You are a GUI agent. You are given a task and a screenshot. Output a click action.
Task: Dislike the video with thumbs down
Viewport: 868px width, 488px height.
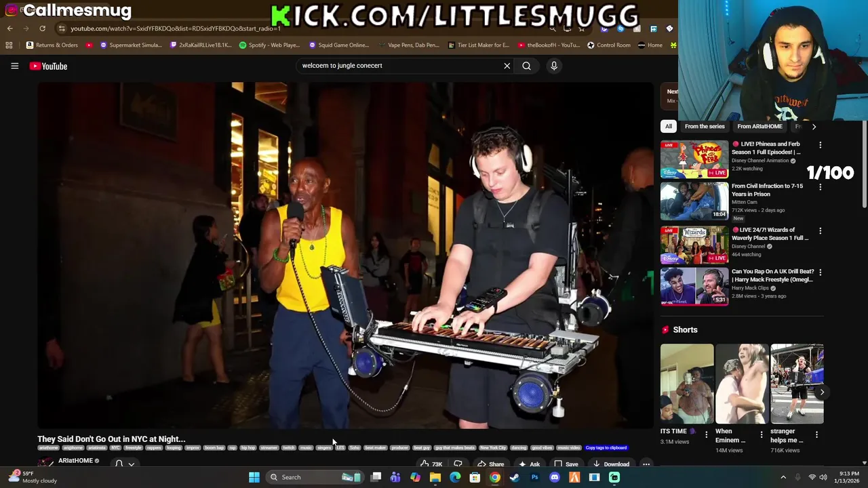pos(458,464)
